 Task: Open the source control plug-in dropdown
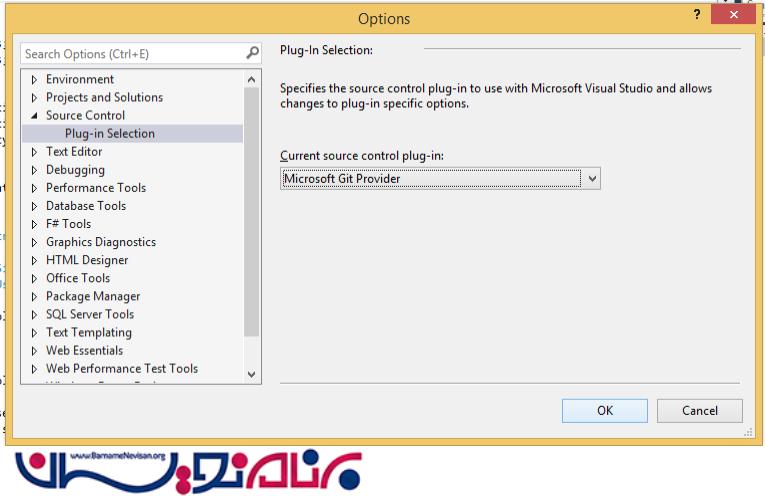tap(592, 179)
